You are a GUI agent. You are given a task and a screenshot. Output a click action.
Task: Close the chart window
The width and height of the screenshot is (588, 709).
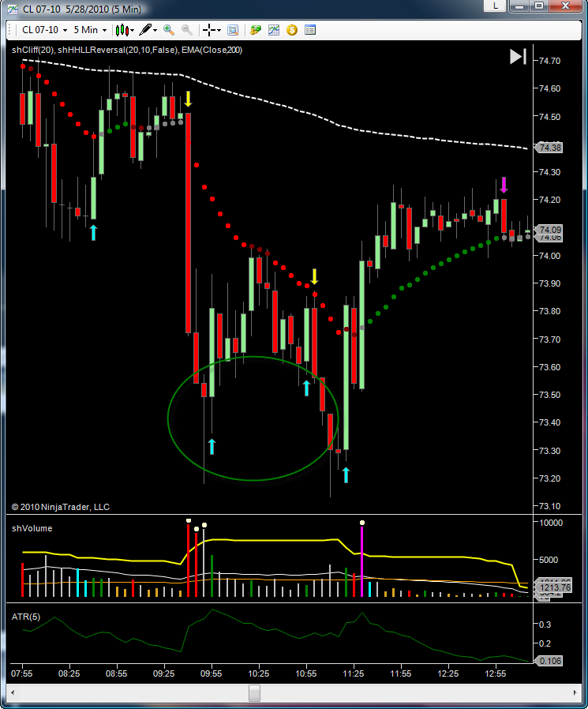tap(565, 6)
